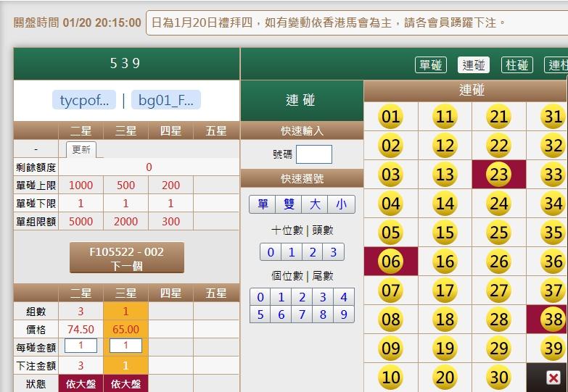Click the 更新 refresh tab
The height and width of the screenshot is (392, 568).
(x=81, y=149)
